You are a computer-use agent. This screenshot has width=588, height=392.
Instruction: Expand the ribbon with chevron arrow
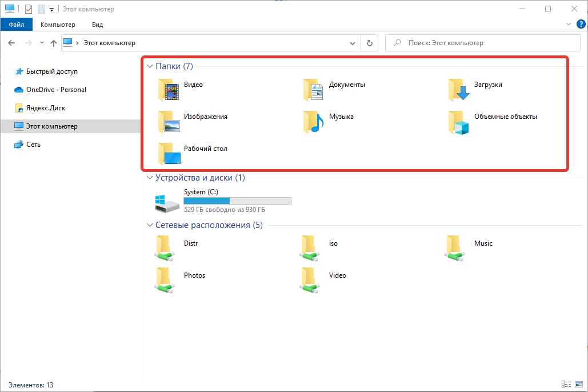click(568, 25)
